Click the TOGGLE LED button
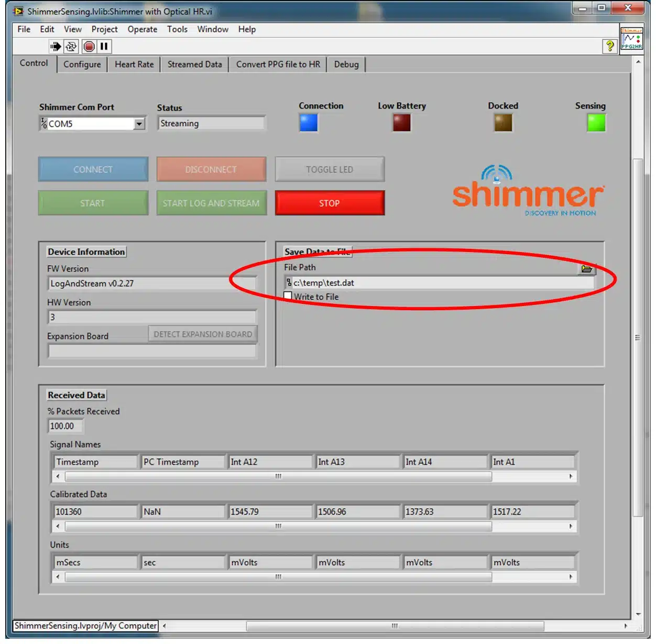Screen dimensions: 656x644 [330, 169]
